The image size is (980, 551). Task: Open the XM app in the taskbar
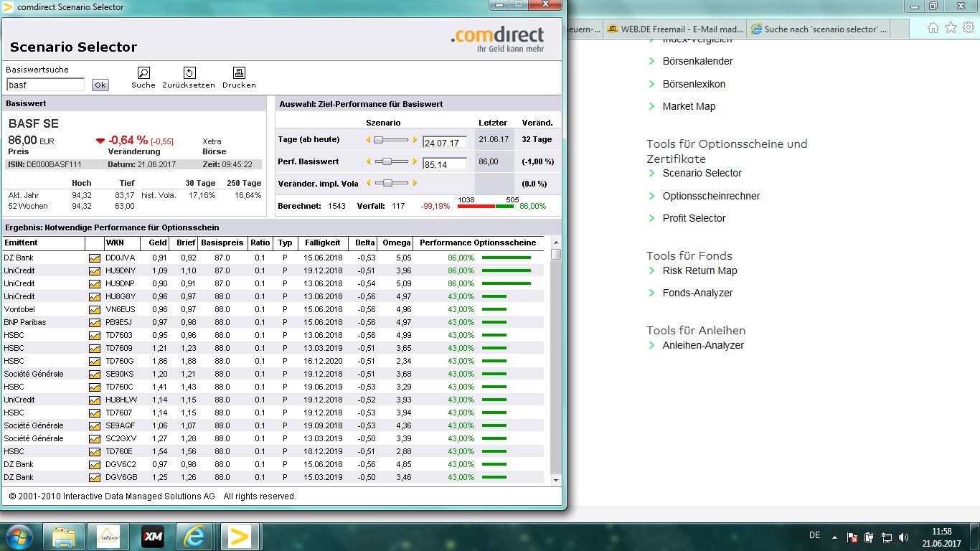[x=152, y=536]
